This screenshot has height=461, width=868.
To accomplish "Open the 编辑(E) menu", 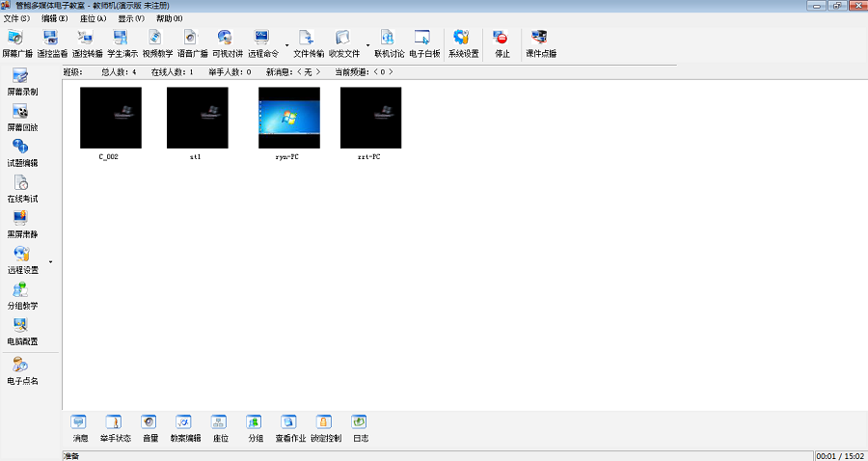I will (54, 18).
